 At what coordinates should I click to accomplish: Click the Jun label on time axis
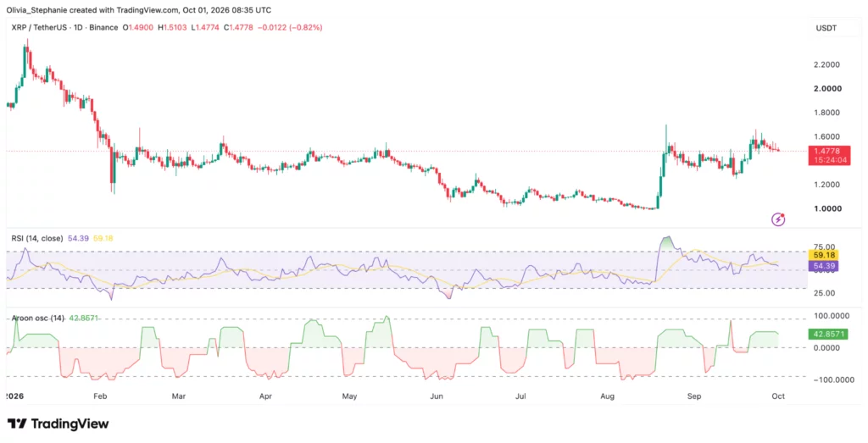tap(437, 396)
